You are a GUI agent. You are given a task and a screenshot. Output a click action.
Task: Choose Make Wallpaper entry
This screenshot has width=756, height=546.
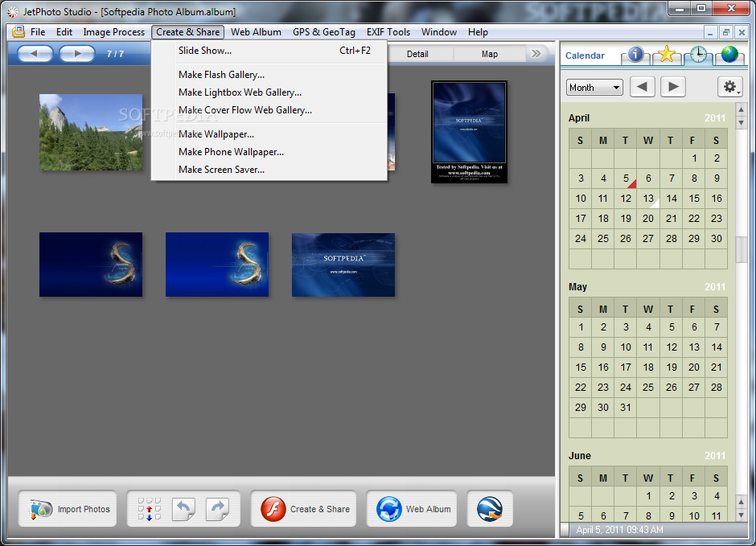pos(269,134)
